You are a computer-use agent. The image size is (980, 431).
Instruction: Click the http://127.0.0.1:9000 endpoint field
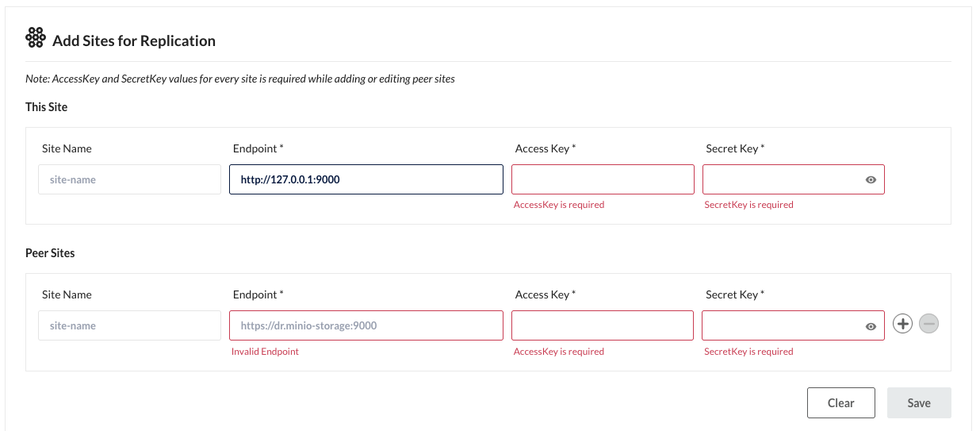[366, 179]
